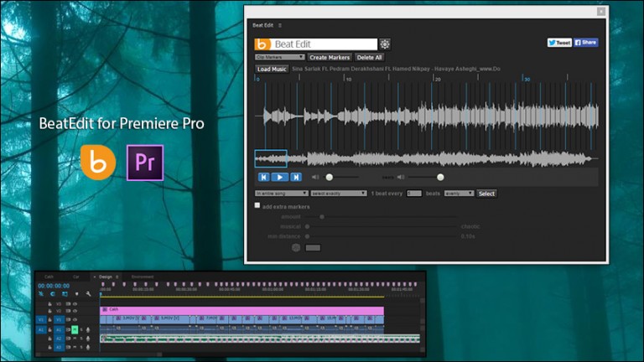Open Beat Edit settings gear icon
This screenshot has width=644, height=362.
point(385,44)
